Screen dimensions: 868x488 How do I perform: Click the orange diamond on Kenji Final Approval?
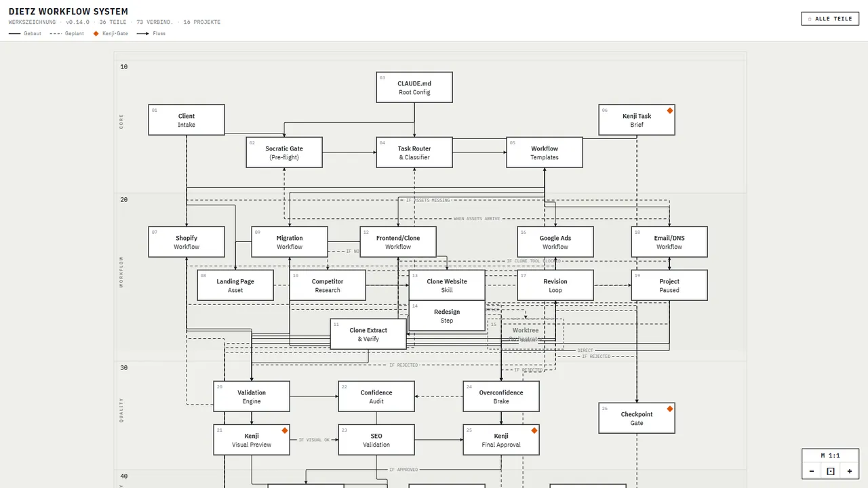[x=534, y=430]
